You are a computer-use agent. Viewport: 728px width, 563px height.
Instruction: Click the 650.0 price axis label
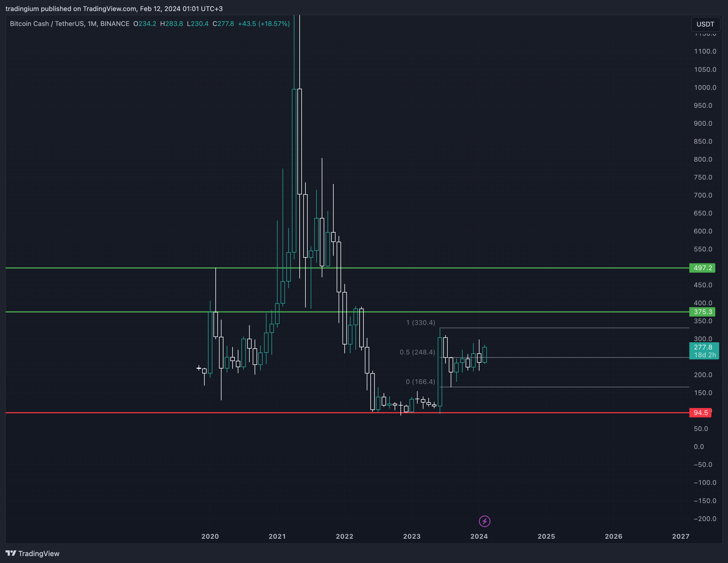click(703, 213)
